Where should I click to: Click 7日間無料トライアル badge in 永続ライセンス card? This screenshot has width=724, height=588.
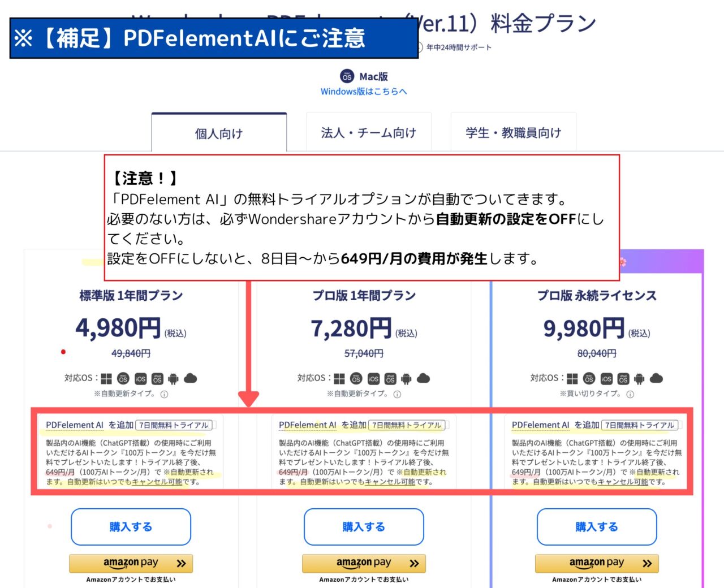click(x=640, y=425)
